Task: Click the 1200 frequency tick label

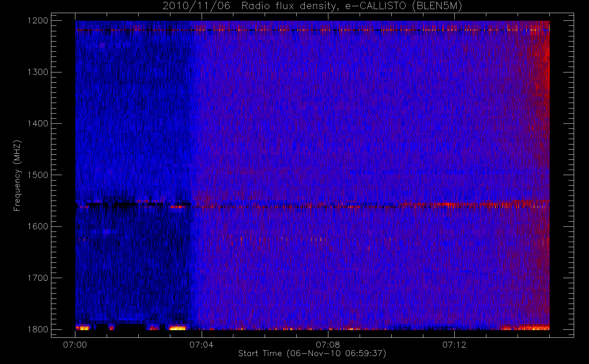Action: click(38, 21)
